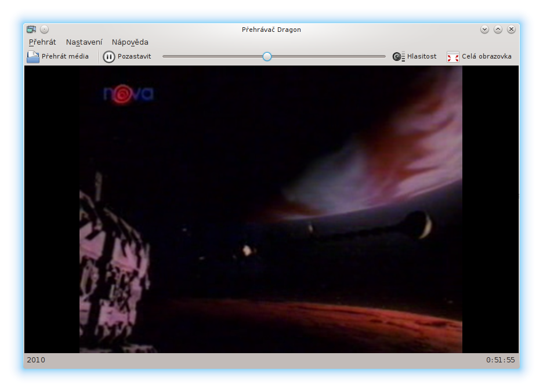Click the round button next to the window icon
543x392 pixels.
pyautogui.click(x=44, y=30)
